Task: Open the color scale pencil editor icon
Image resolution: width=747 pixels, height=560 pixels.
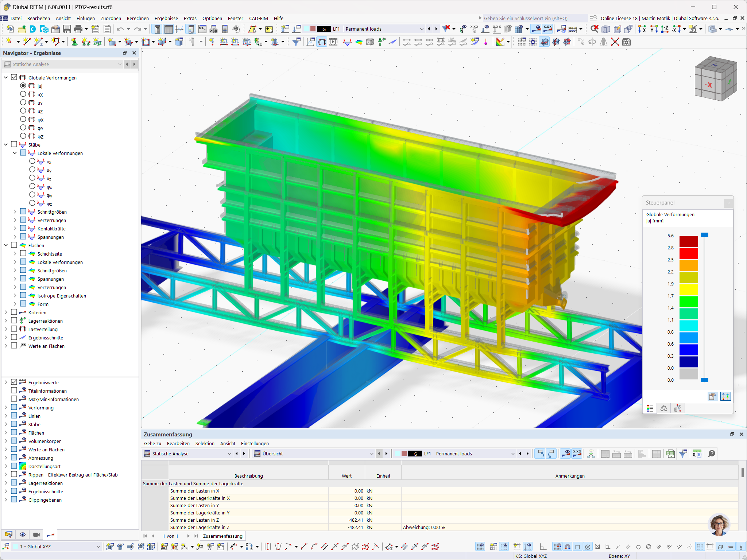Action: point(713,396)
